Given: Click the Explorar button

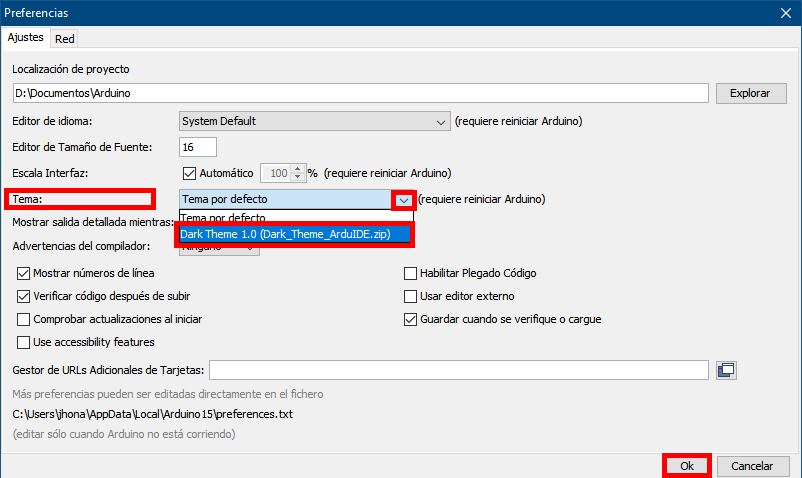Looking at the screenshot, I should click(x=751, y=93).
